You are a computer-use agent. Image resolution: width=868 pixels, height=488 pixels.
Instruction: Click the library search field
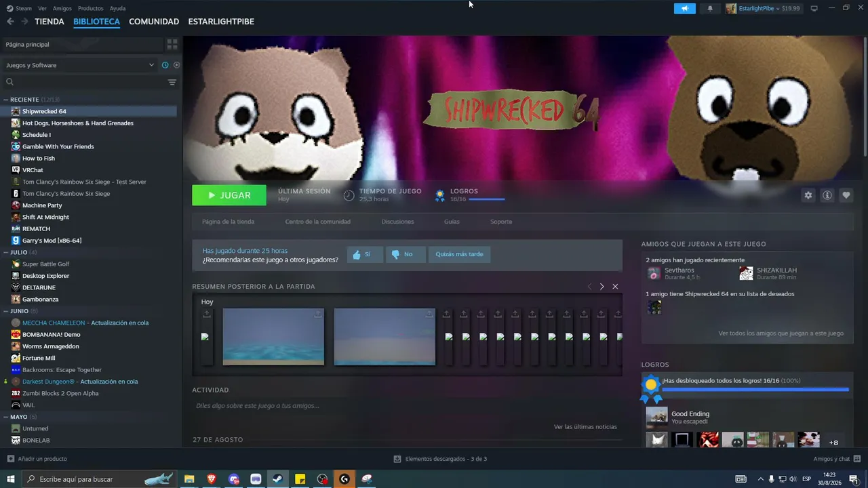[84, 82]
